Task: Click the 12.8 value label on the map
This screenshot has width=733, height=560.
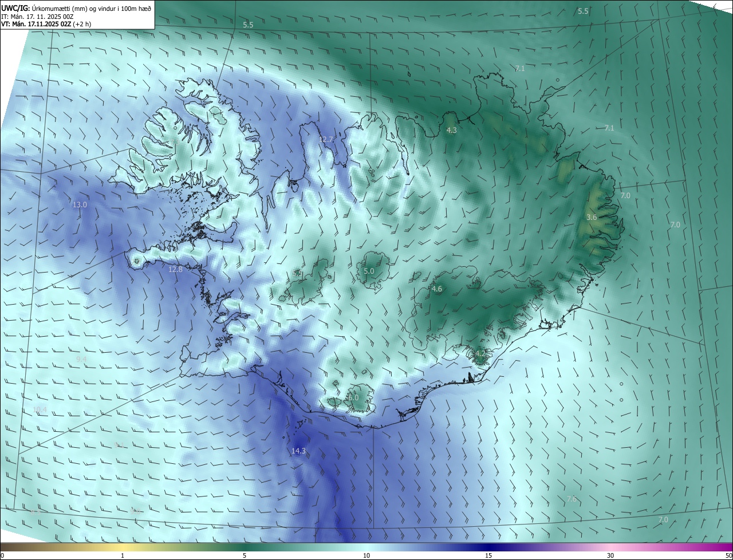Action: 175,269
